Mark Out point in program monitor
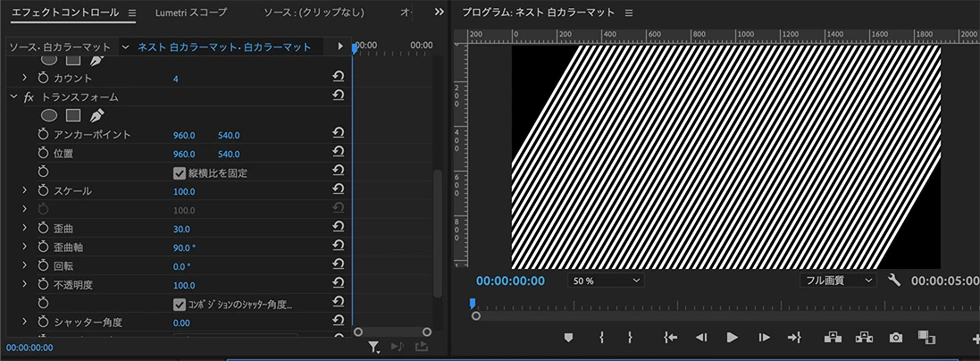Screen dimensions: 980x361 pyautogui.click(x=630, y=337)
